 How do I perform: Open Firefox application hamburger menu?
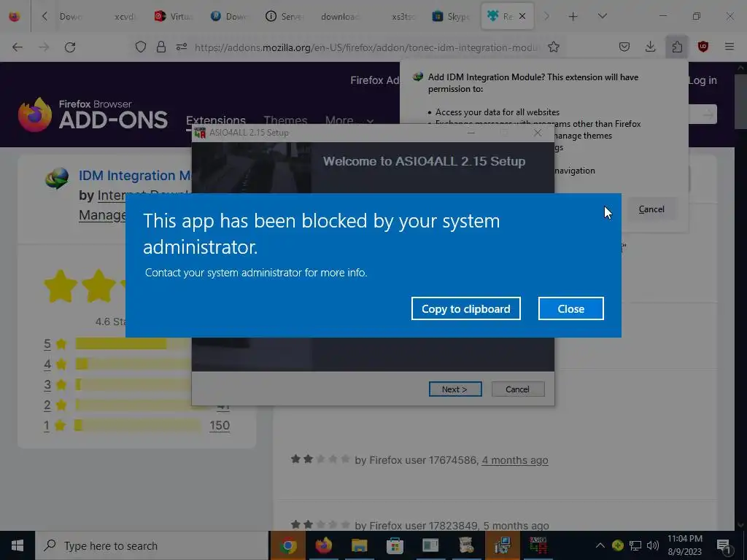point(729,47)
